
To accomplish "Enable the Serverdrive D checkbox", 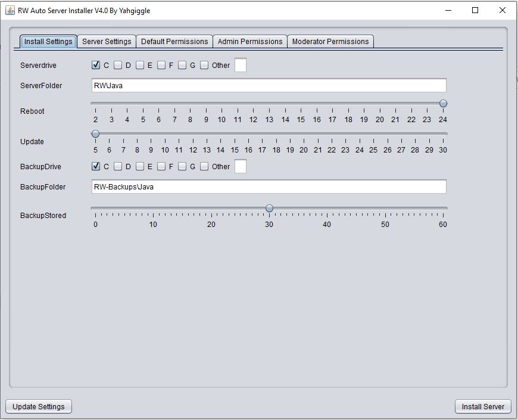I will [118, 66].
